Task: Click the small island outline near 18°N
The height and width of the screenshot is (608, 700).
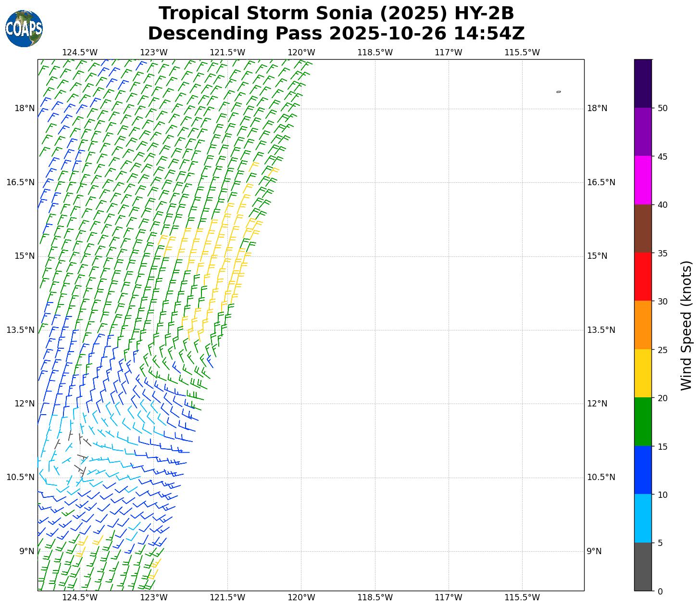Action: point(558,92)
